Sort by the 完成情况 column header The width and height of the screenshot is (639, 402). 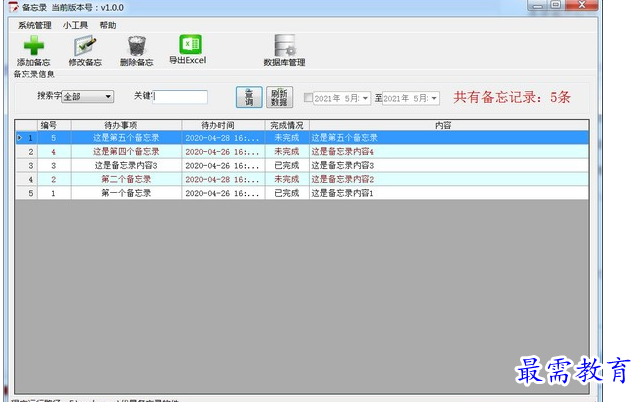(287, 125)
